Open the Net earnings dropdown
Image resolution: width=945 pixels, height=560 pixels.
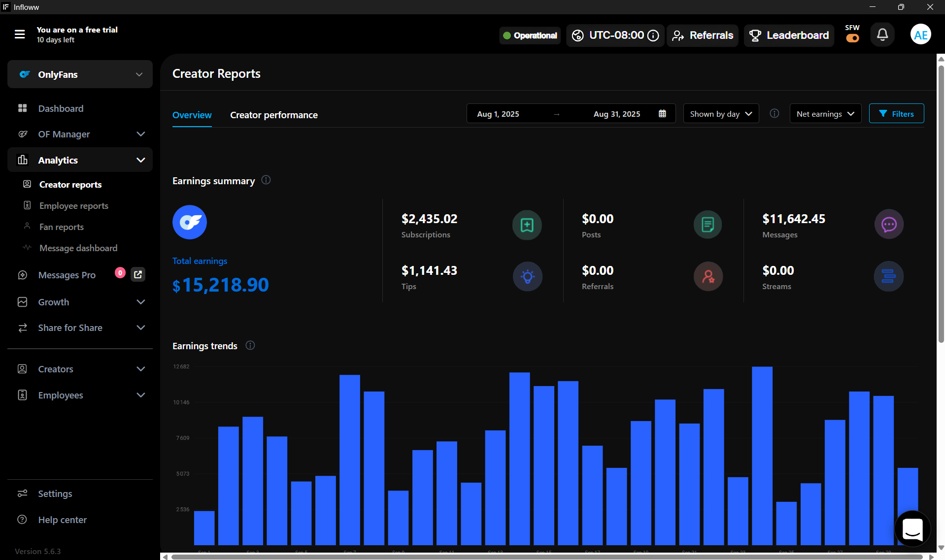click(825, 113)
